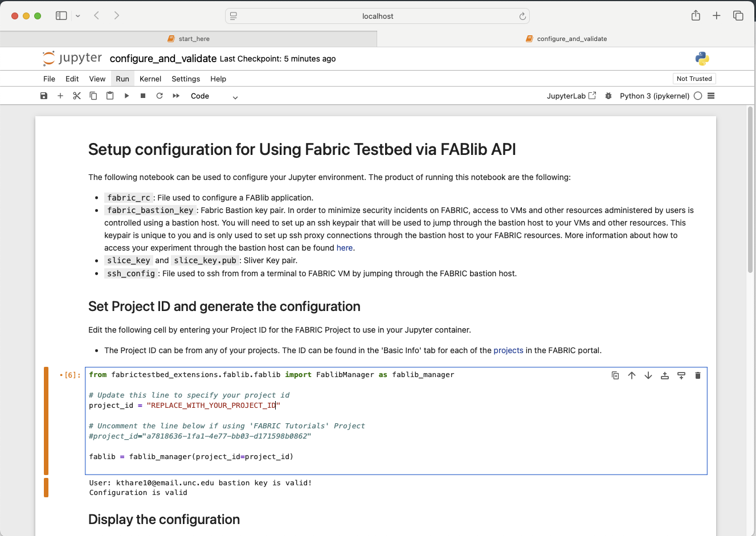Open the Edit menu
Viewport: 756px width, 536px height.
click(x=72, y=79)
